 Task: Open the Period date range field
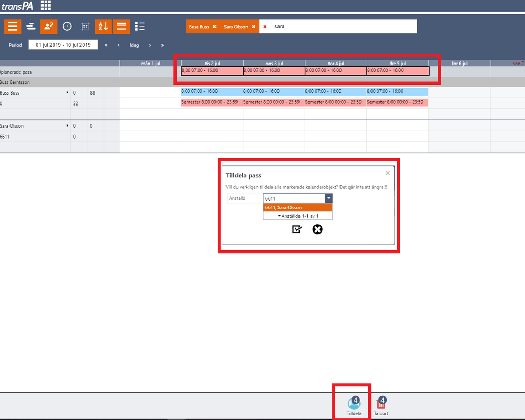click(63, 45)
